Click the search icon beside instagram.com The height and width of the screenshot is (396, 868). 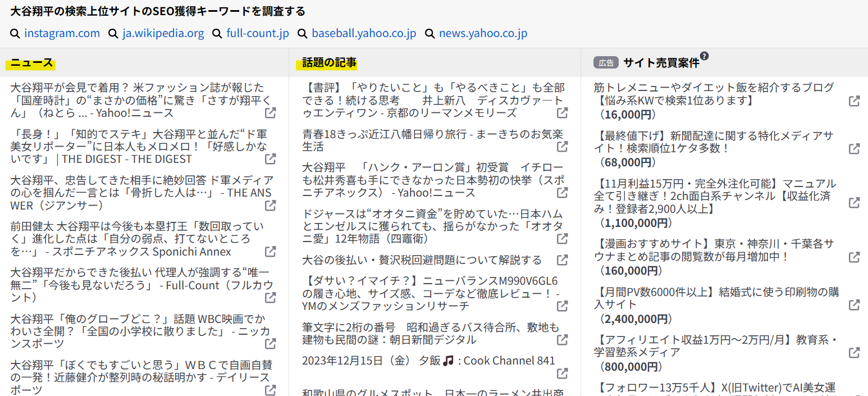point(15,34)
